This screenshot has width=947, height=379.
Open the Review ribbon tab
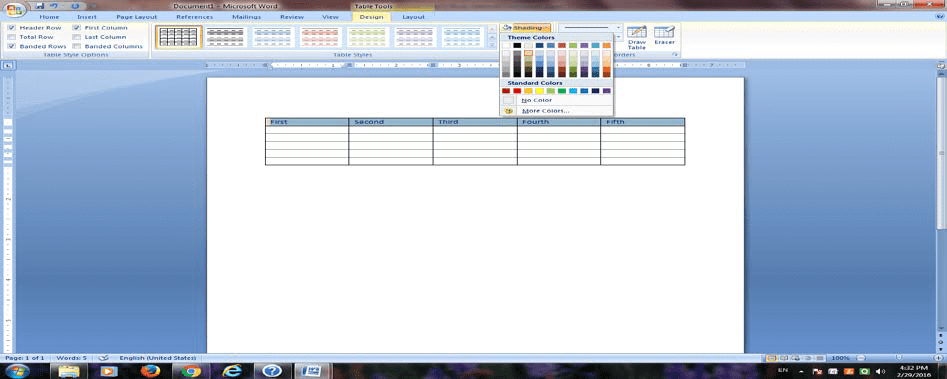coord(292,17)
